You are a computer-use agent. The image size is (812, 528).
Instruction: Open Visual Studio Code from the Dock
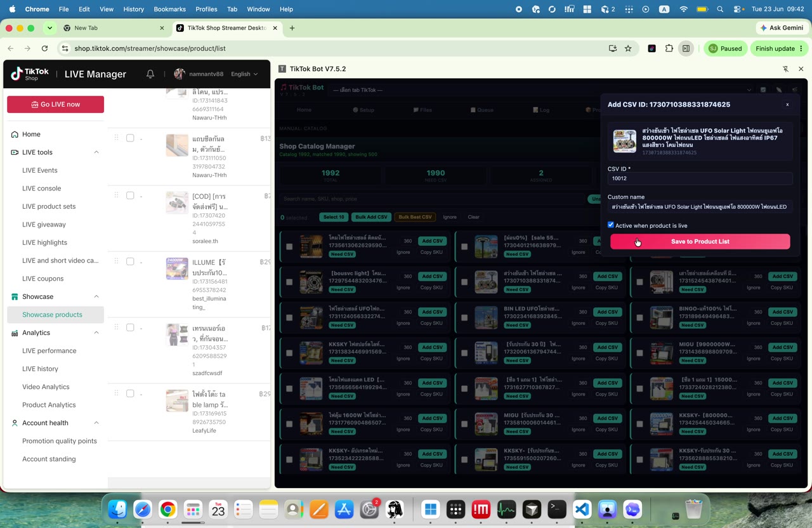point(582,509)
